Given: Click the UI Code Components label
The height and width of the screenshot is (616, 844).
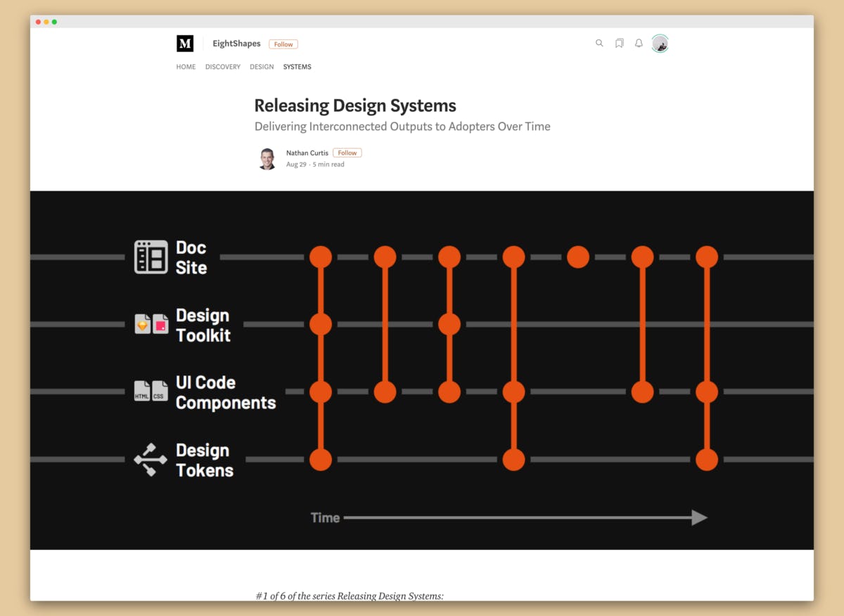Looking at the screenshot, I should coord(226,392).
